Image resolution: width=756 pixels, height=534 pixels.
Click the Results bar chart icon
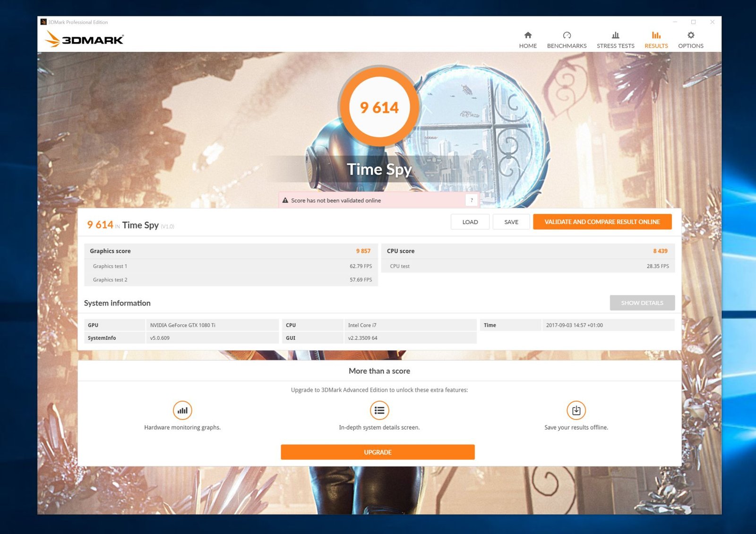pos(656,35)
